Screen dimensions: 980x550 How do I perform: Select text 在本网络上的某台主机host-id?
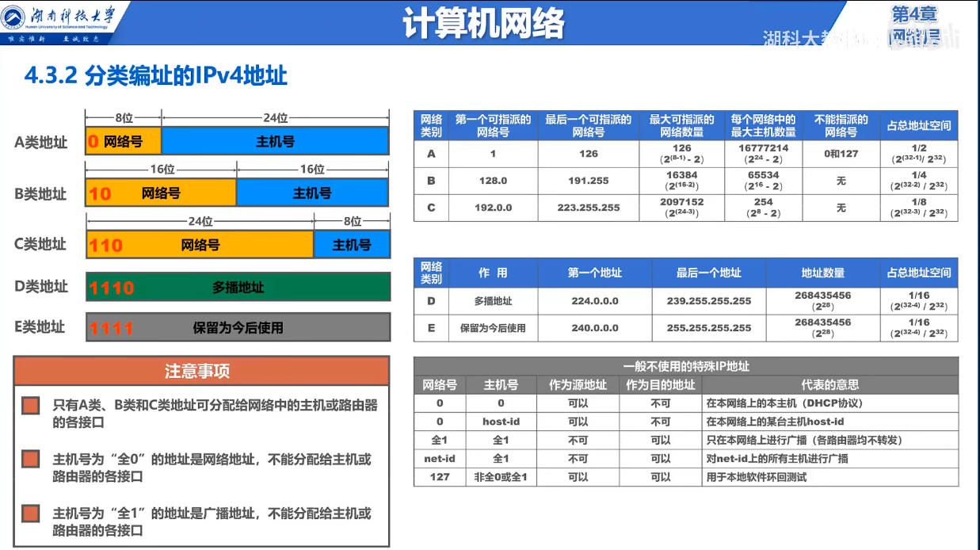[775, 422]
